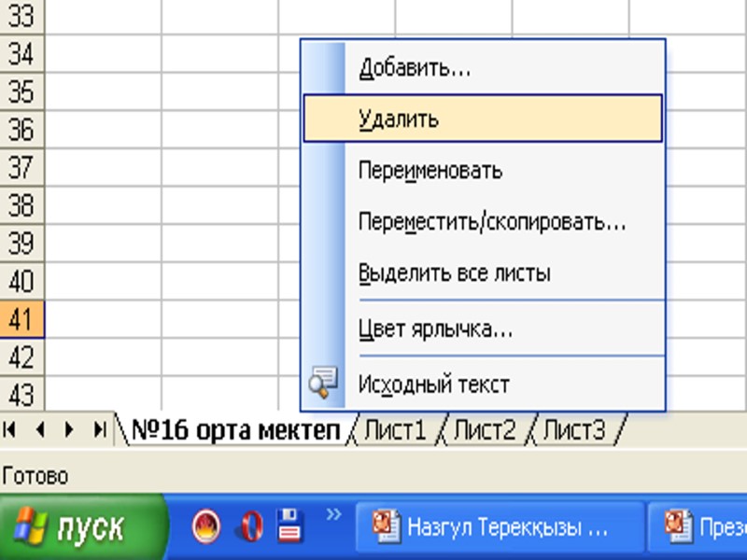Select row header 39
Image resolution: width=747 pixels, height=560 pixels.
21,244
